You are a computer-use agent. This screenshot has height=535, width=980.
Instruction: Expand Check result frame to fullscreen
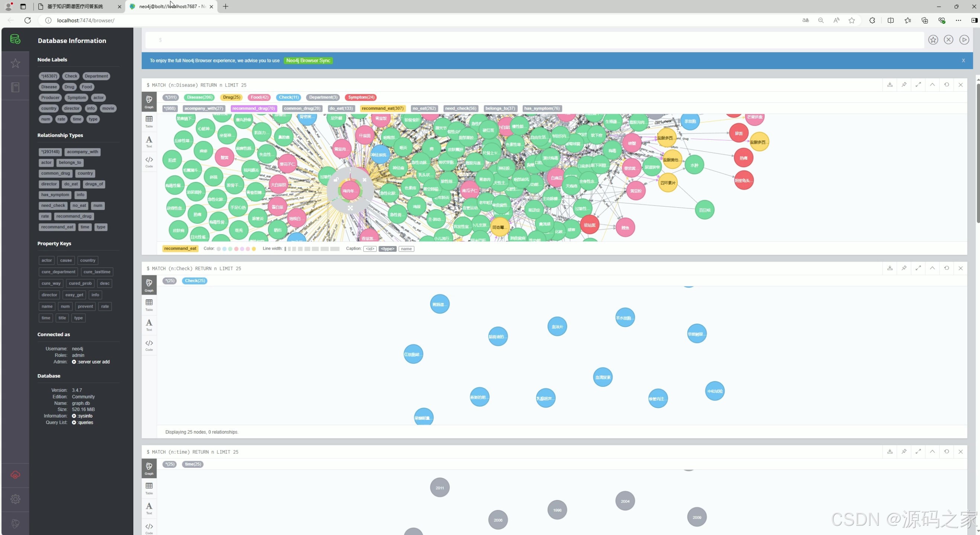pos(918,268)
